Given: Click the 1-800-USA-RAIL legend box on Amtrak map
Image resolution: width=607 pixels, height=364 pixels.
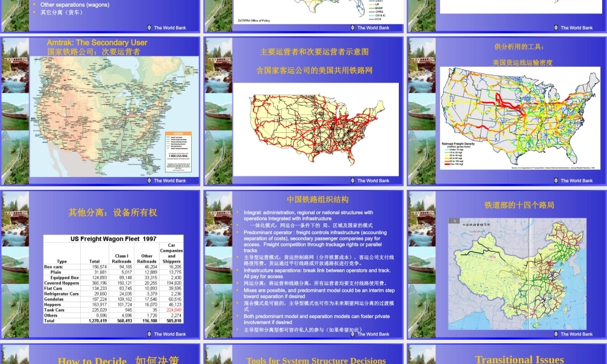Looking at the screenshot, I should 178,152.
